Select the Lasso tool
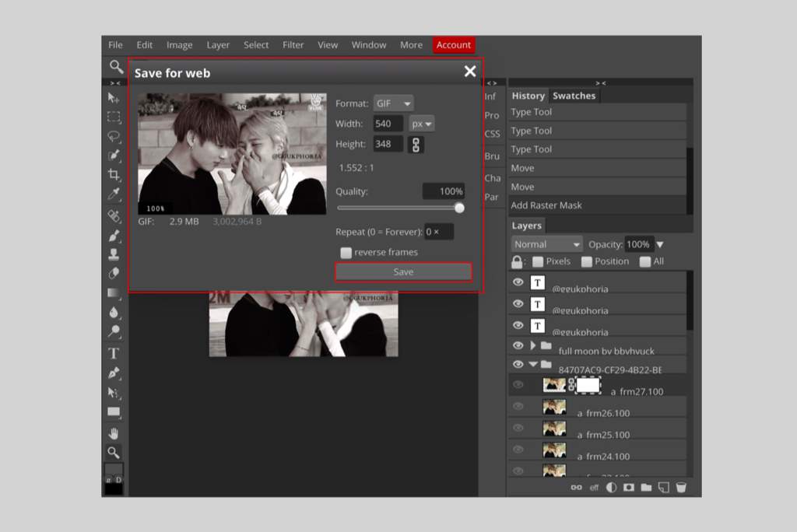 tap(114, 137)
